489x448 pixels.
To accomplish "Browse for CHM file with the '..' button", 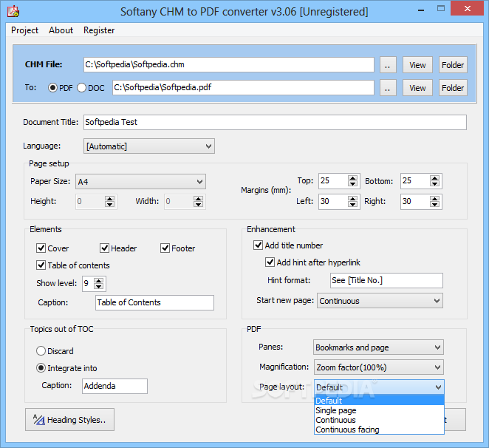I will point(388,65).
